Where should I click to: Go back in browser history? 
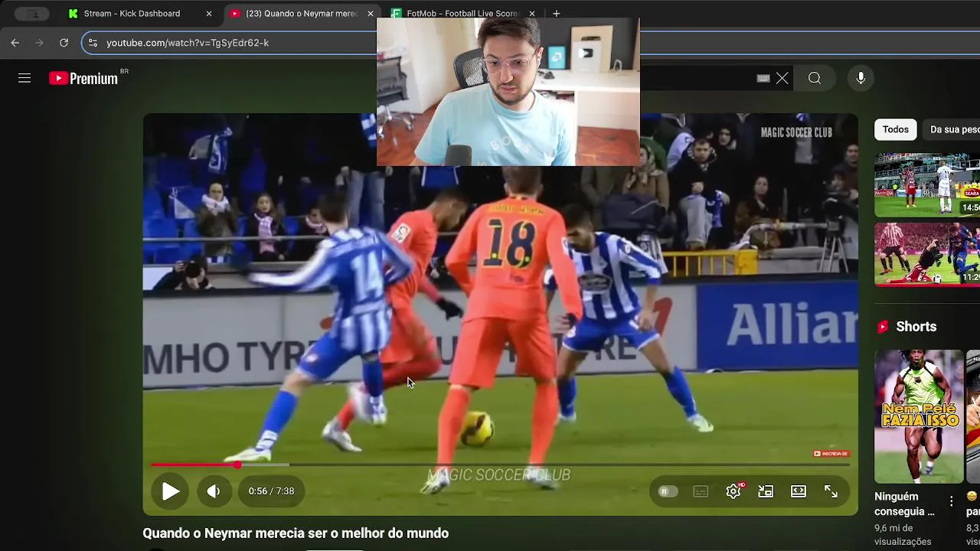(15, 43)
